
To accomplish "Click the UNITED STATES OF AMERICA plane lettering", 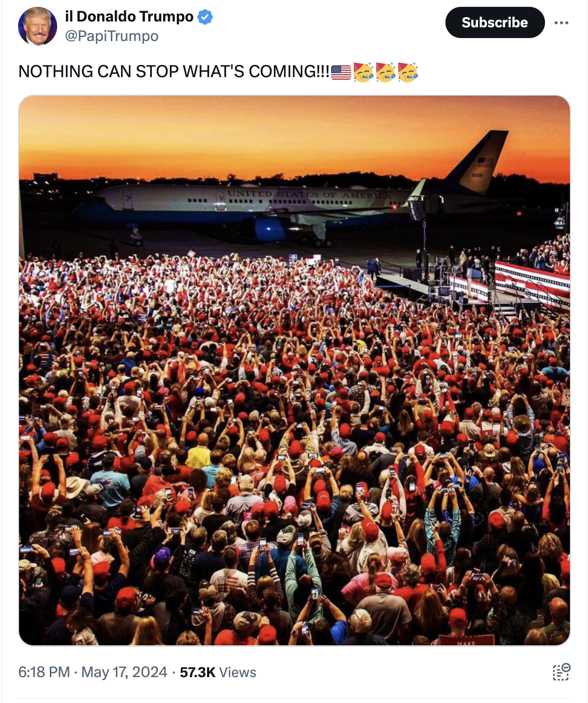I will [x=309, y=194].
